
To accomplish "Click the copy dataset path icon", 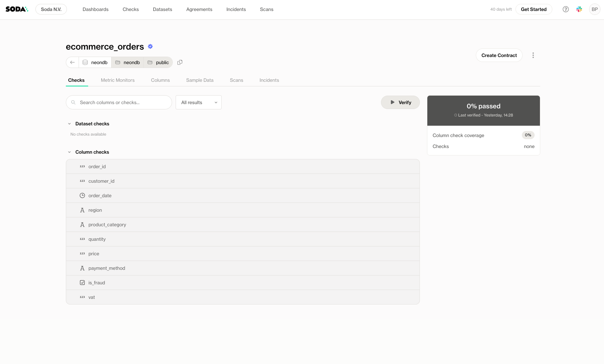I will coord(180,62).
